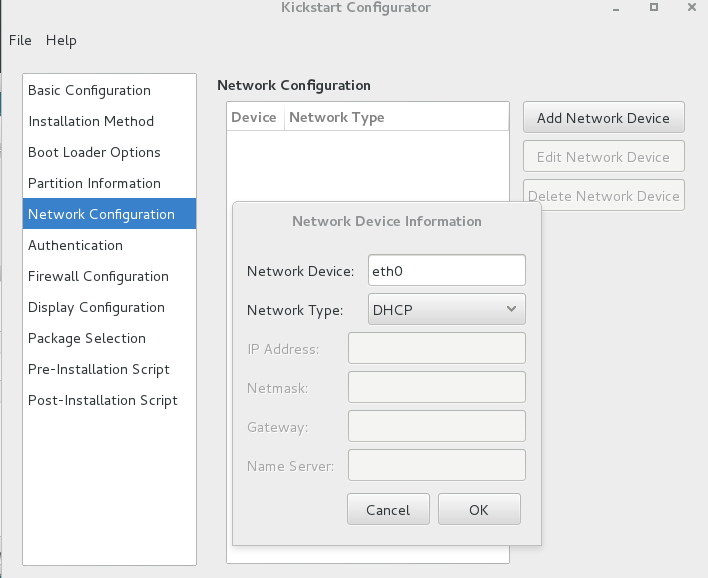Open Authentication section
The width and height of the screenshot is (708, 578).
pyautogui.click(x=109, y=245)
